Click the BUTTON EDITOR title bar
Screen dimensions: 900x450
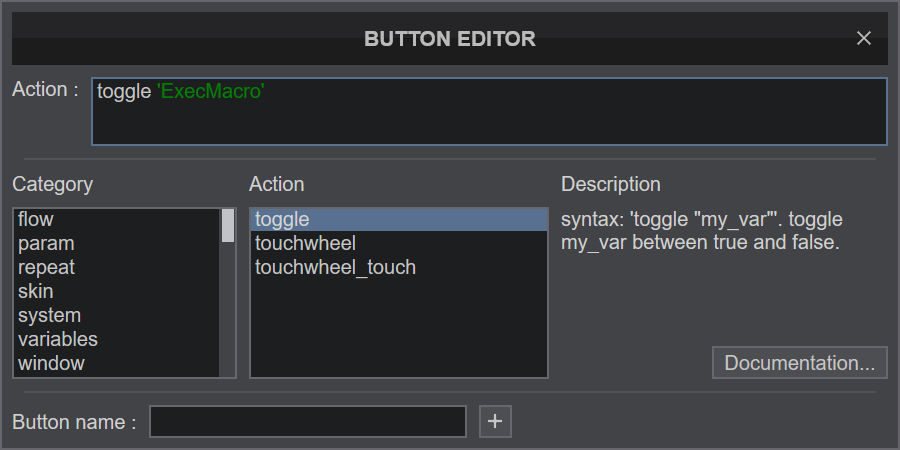click(x=449, y=38)
